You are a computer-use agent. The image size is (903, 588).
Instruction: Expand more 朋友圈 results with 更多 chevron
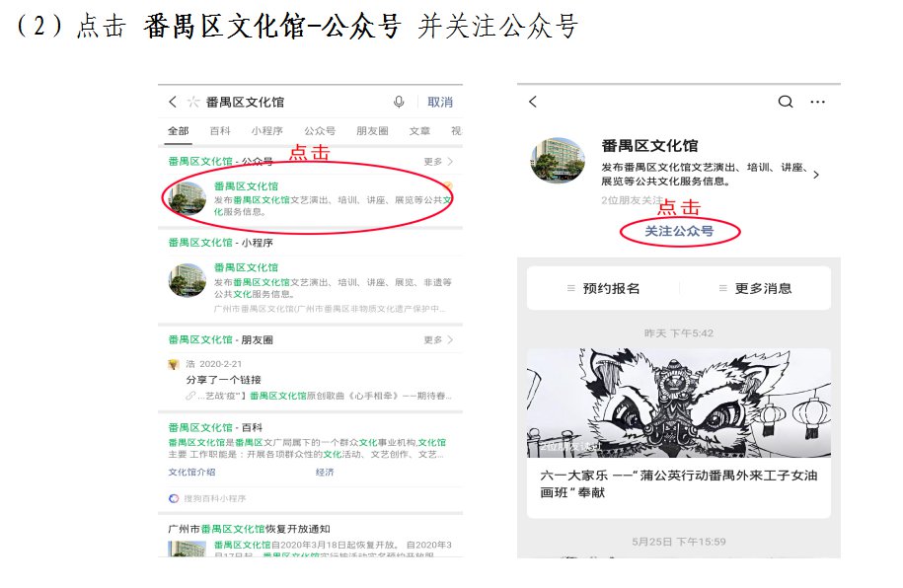(438, 339)
